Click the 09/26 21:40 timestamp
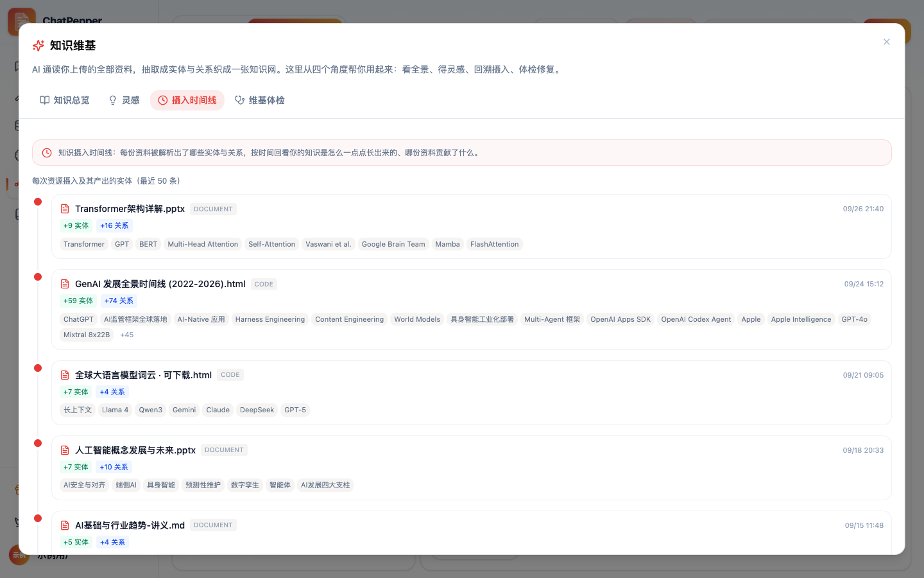 863,209
